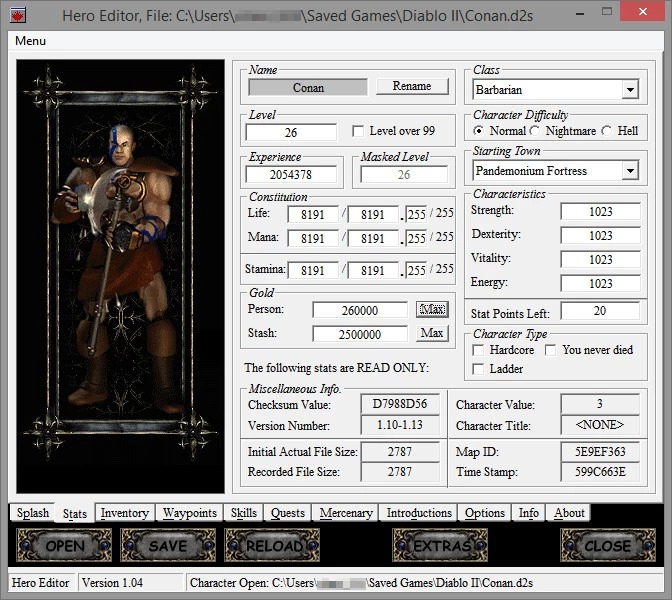The height and width of the screenshot is (600, 672).
Task: Click the Conan name field
Action: 308,87
